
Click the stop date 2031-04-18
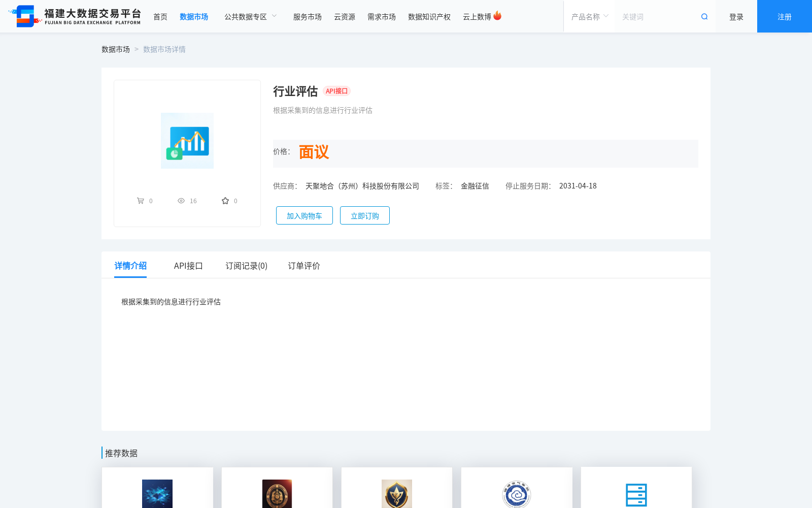[x=578, y=186]
